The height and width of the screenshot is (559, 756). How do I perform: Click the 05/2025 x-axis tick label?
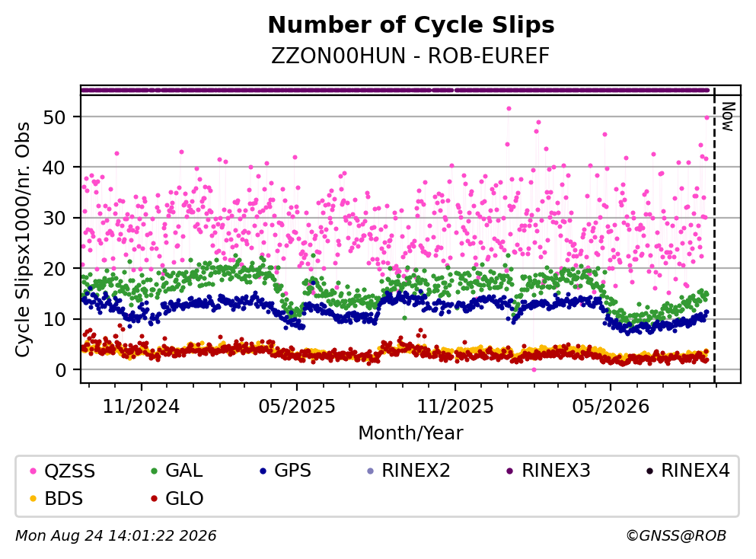296,407
